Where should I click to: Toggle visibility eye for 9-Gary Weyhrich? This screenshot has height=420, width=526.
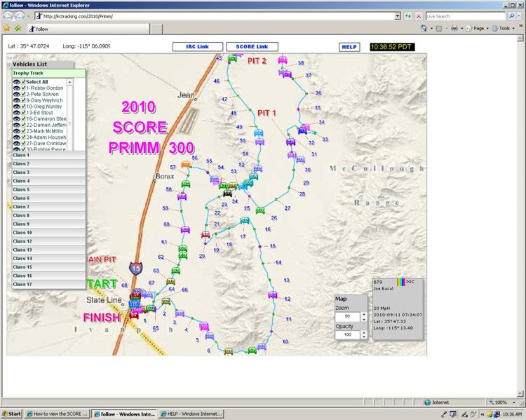click(16, 100)
